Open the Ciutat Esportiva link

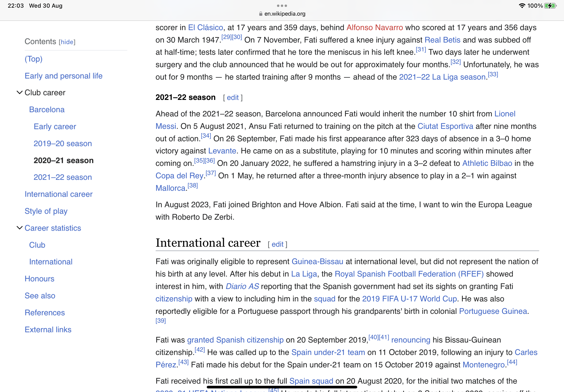pos(445,126)
